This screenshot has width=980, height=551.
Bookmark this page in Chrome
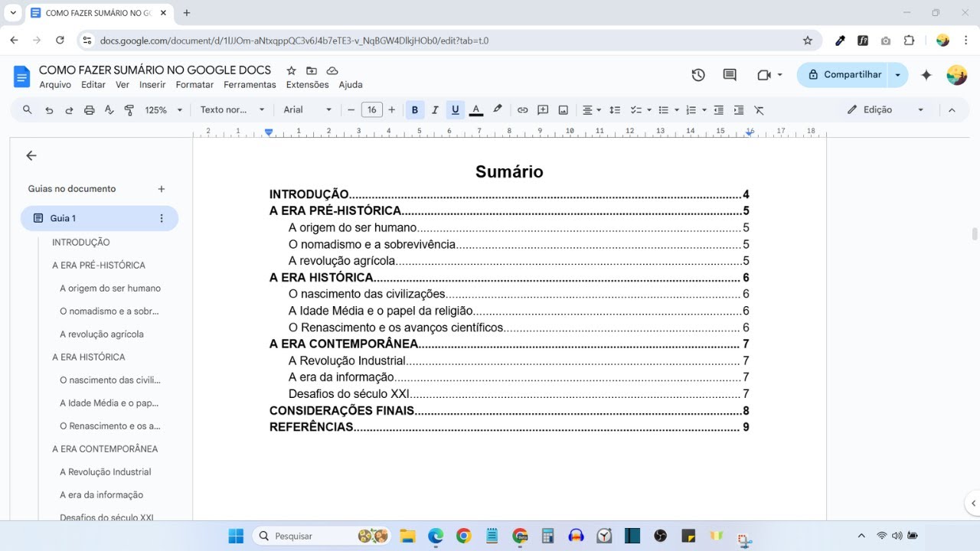pos(807,41)
